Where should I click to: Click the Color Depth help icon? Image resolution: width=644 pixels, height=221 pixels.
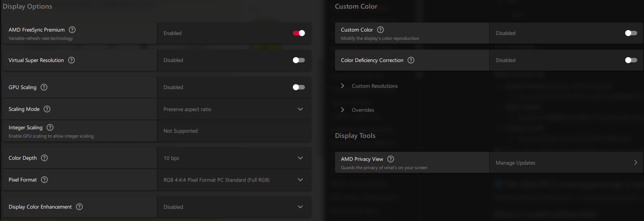pyautogui.click(x=44, y=158)
